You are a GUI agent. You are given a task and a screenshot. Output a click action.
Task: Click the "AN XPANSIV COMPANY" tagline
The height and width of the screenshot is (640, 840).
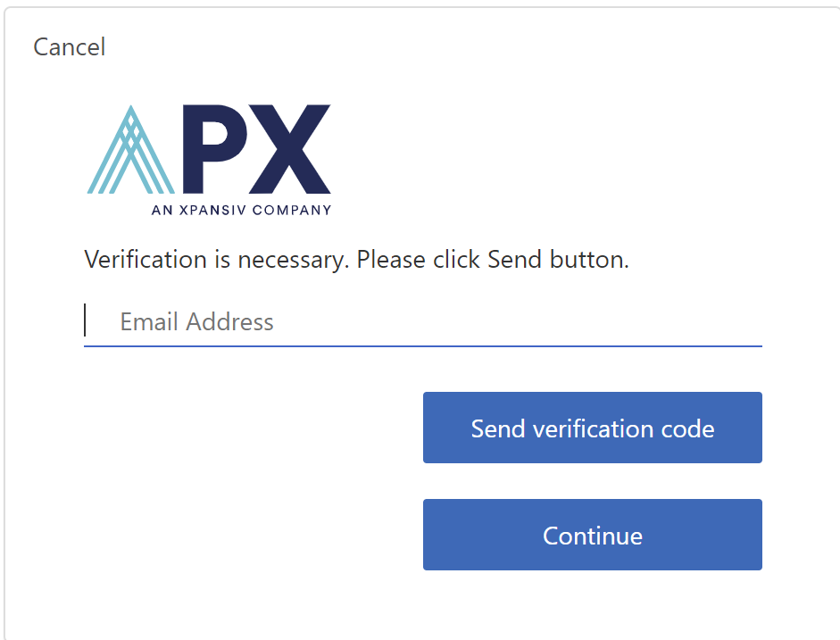click(241, 211)
